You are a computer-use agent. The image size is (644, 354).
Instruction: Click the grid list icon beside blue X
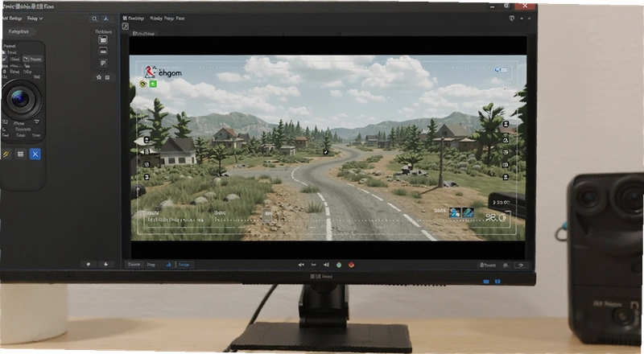(x=20, y=154)
